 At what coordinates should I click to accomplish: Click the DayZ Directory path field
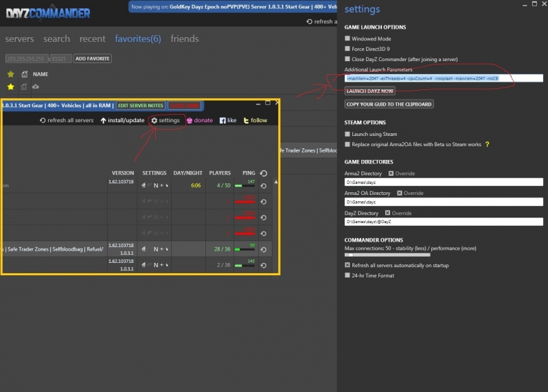pos(444,222)
